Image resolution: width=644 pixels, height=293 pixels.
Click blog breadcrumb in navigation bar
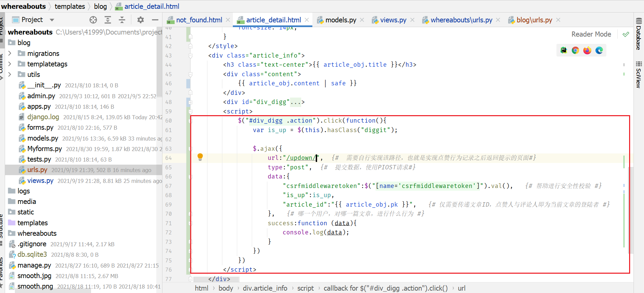100,6
